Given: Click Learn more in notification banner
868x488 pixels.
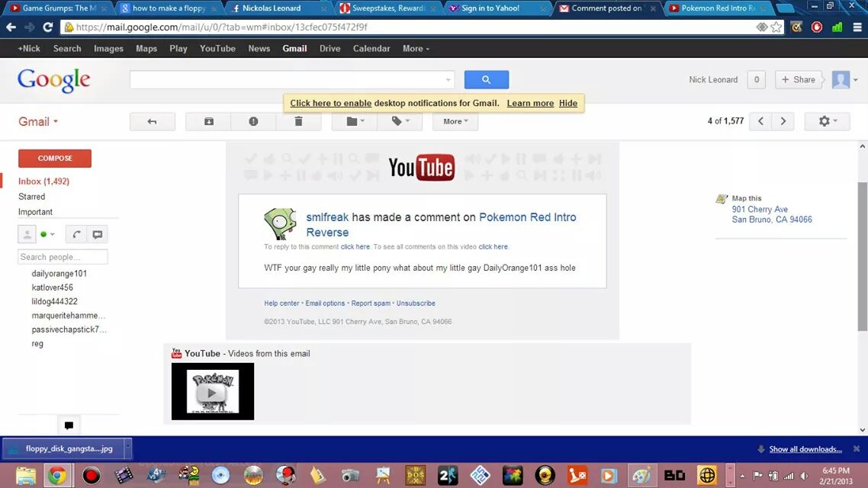Looking at the screenshot, I should (530, 103).
